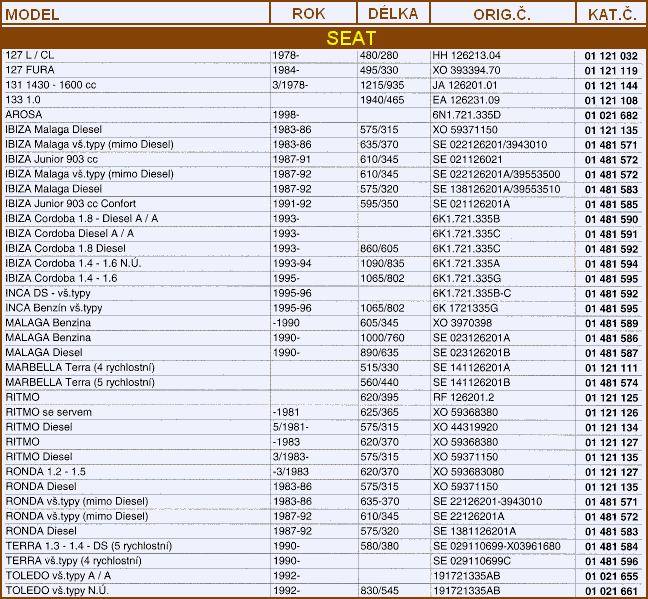Viewport: 648px width, 599px height.
Task: Select the 'MALAGA Diesel' model cell
Action: (x=44, y=353)
